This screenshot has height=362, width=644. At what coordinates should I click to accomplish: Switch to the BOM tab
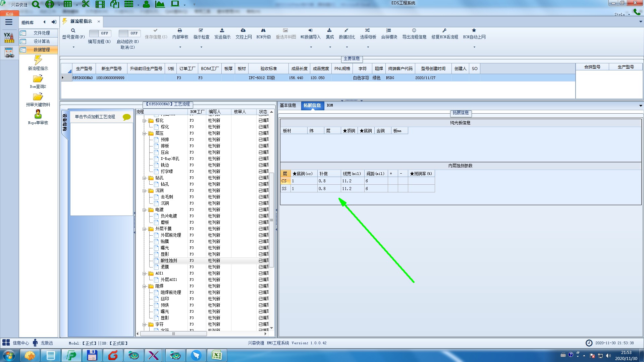tap(330, 105)
